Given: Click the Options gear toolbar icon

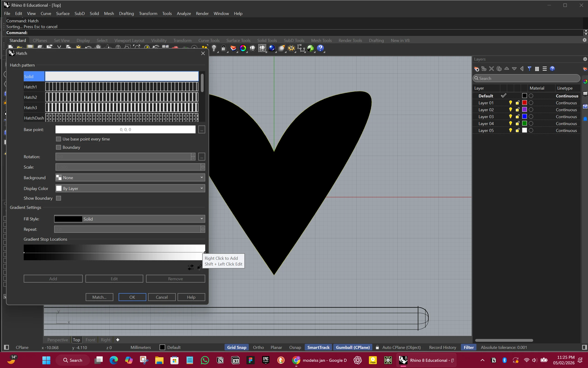Looking at the screenshot, I should click(x=291, y=48).
